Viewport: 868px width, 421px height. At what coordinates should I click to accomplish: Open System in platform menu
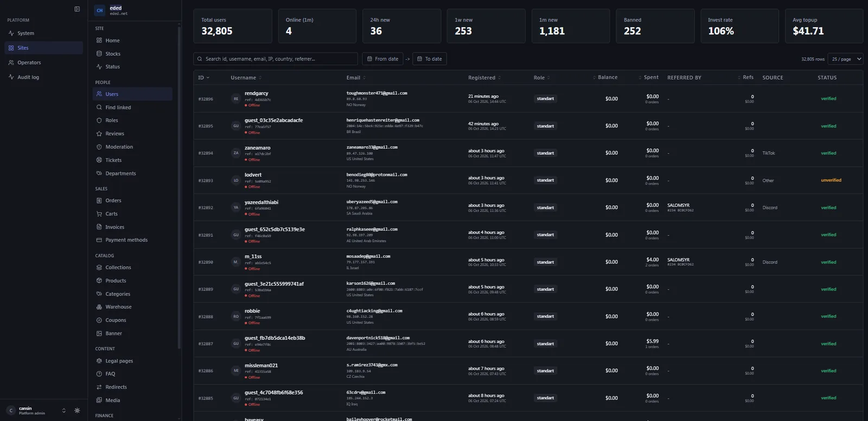point(43,33)
